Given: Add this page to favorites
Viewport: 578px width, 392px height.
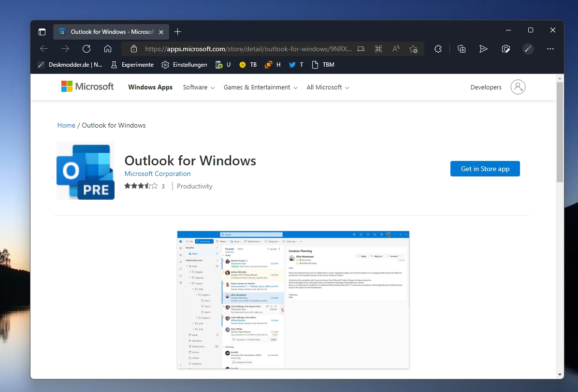Looking at the screenshot, I should (x=414, y=49).
